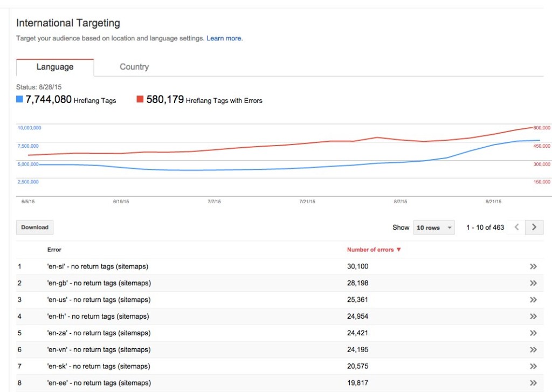Open details arrows for 'en-th' row

(533, 317)
